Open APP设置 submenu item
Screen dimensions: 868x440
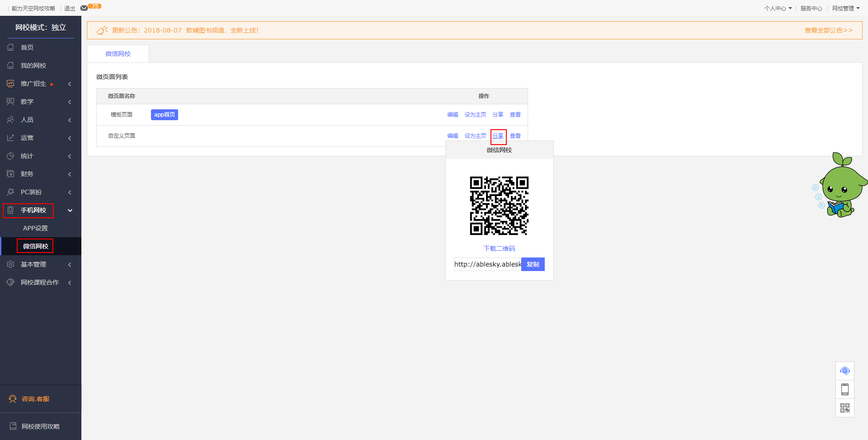pos(35,228)
